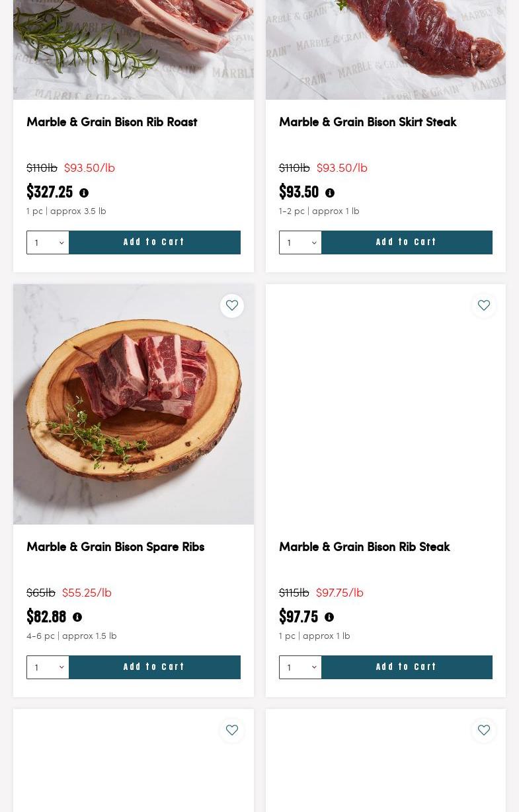
Task: Favorite the Bison Spare Ribs with heart icon
Action: [x=232, y=306]
